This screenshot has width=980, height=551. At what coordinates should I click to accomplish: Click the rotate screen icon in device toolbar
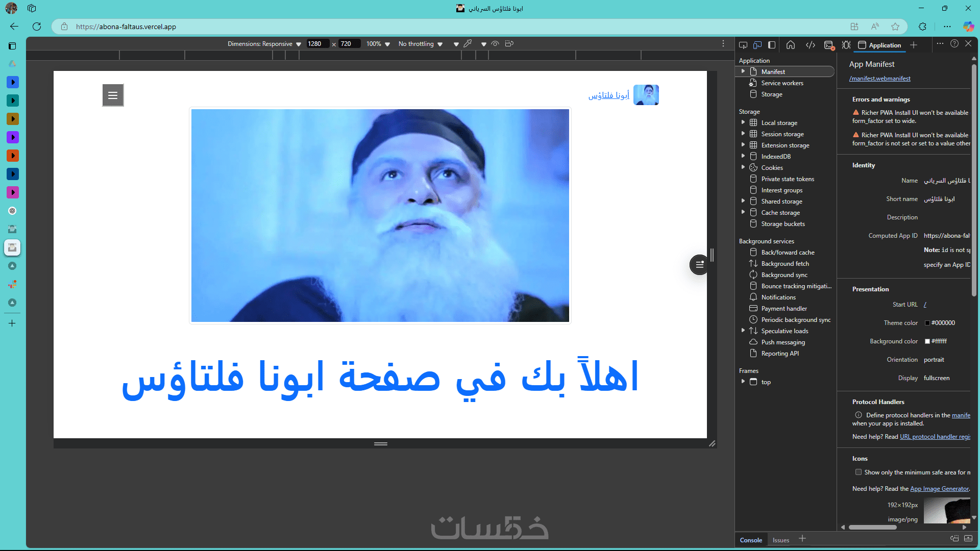coord(509,44)
